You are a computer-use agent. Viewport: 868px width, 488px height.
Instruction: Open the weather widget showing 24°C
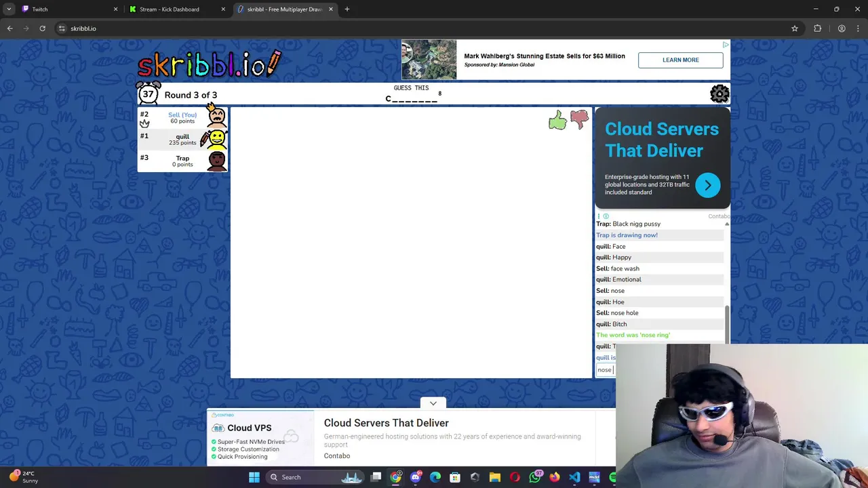coord(23,476)
